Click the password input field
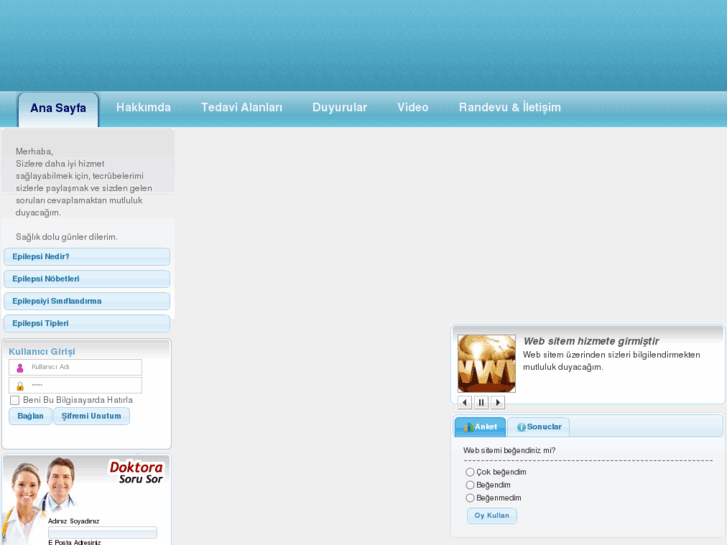Screen dimensions: 727x545 click(75, 385)
